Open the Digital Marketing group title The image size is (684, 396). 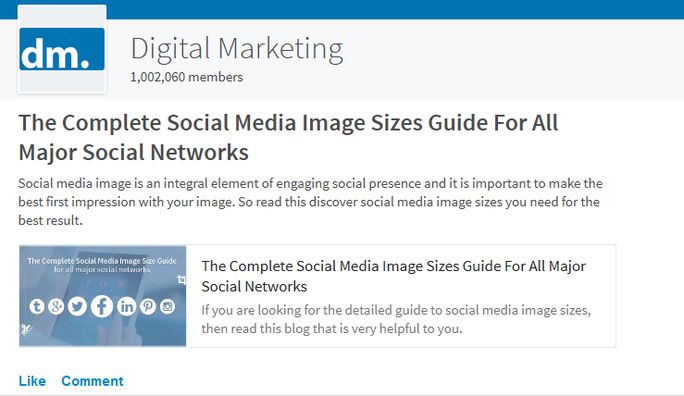coord(237,49)
